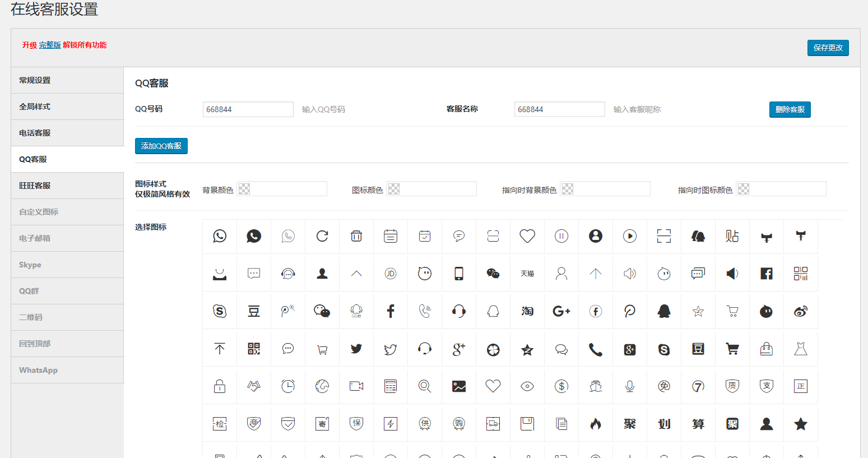
Task: Go to the 旺旺客服 tab
Action: [x=67, y=186]
